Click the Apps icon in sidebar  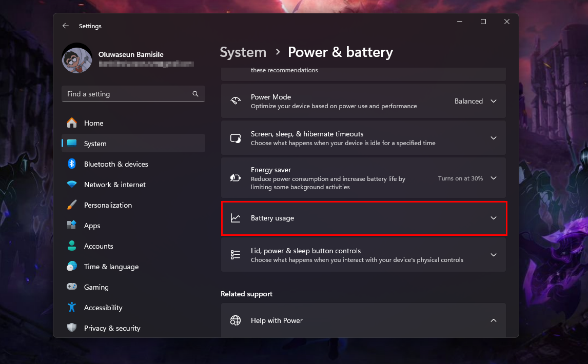[x=72, y=225]
